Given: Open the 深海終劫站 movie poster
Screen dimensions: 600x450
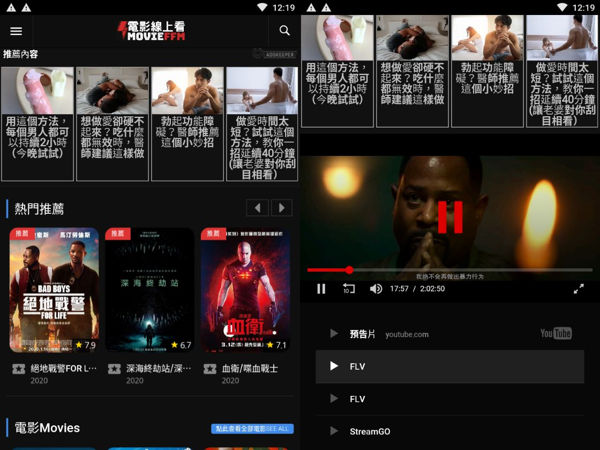Looking at the screenshot, I should (x=150, y=290).
